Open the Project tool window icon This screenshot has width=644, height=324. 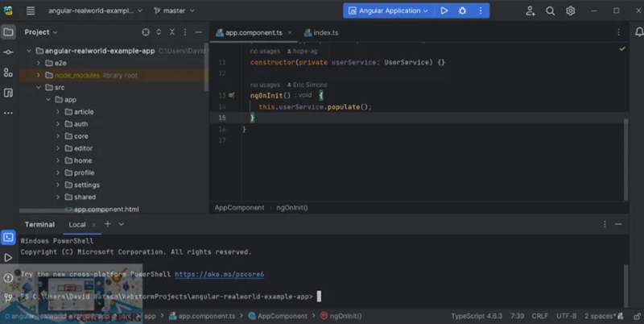[8, 32]
